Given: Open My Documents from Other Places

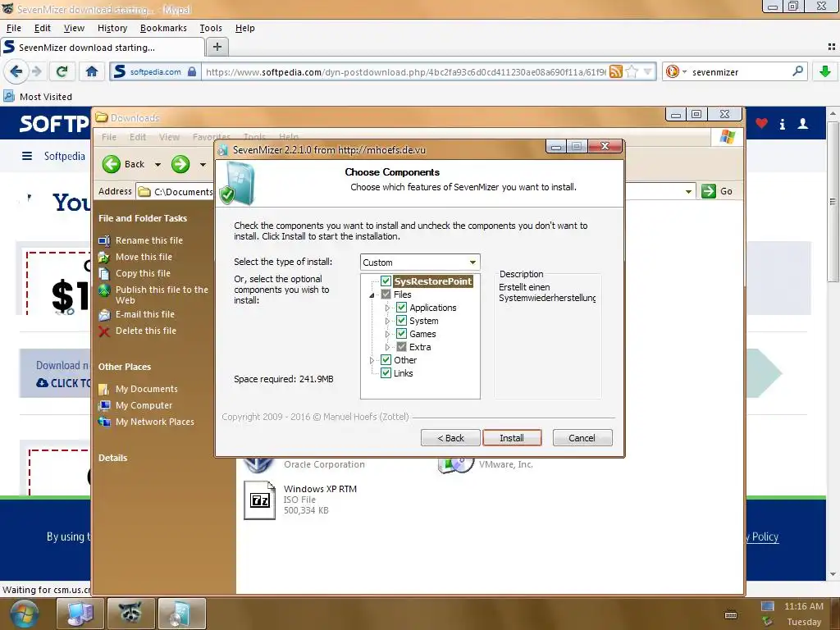Looking at the screenshot, I should (138, 389).
